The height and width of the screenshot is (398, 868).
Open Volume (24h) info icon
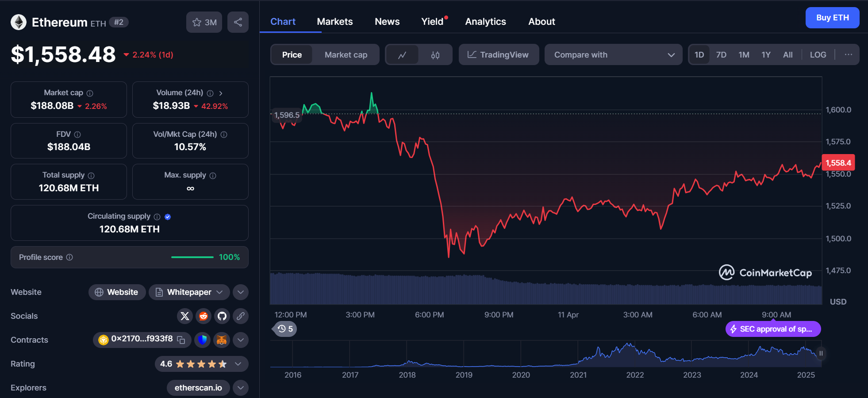[x=210, y=93]
